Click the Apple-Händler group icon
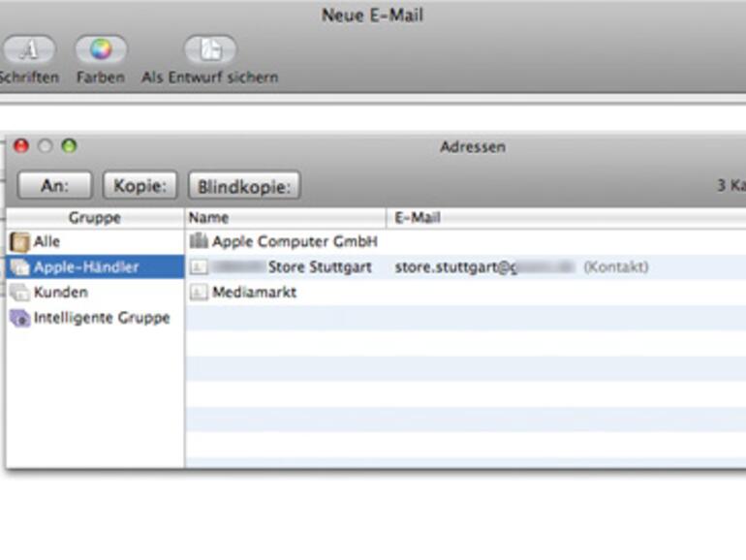The image size is (746, 560). coord(20,266)
